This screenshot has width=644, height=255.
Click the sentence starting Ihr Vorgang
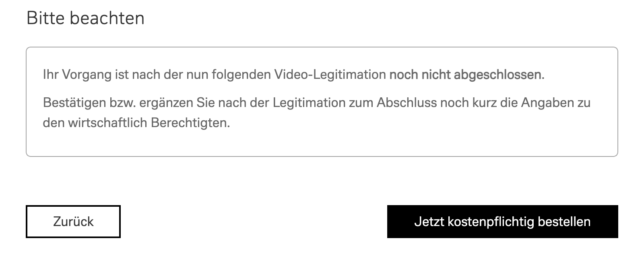pos(294,75)
